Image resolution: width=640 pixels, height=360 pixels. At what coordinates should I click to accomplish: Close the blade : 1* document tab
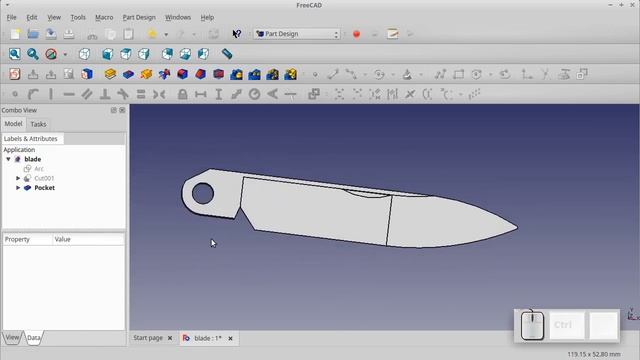[x=231, y=338]
